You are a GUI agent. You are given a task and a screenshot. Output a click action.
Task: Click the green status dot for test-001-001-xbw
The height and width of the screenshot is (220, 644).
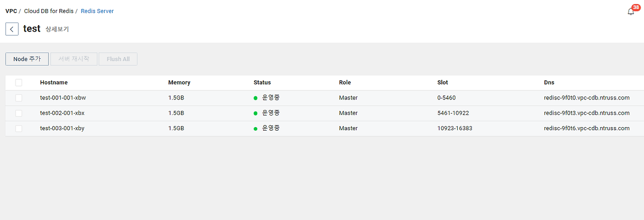tap(256, 98)
